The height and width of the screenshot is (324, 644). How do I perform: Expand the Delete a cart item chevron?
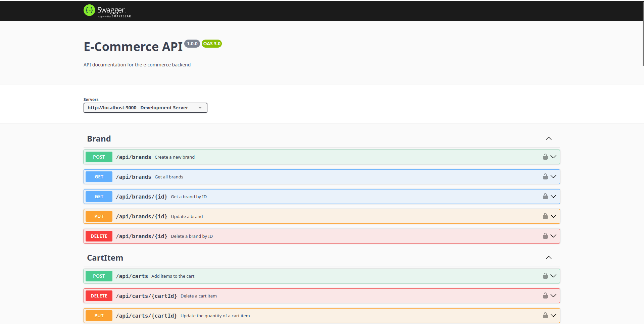click(x=553, y=295)
